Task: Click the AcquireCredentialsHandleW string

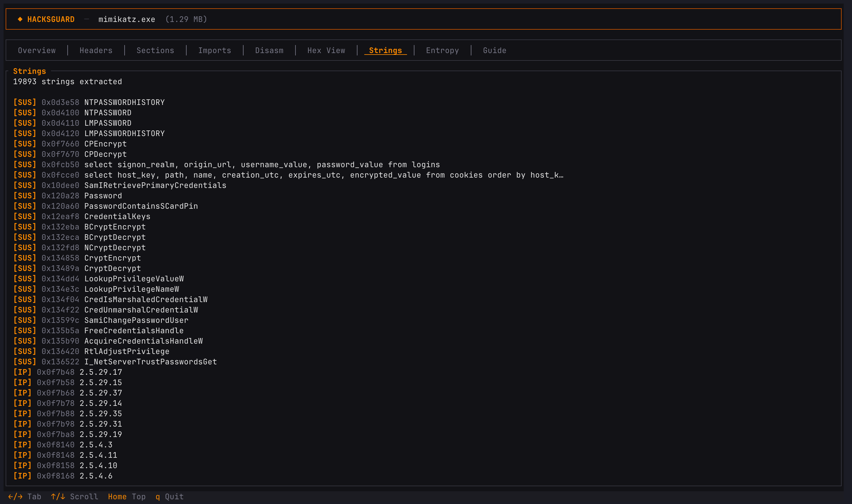Action: tap(108, 341)
